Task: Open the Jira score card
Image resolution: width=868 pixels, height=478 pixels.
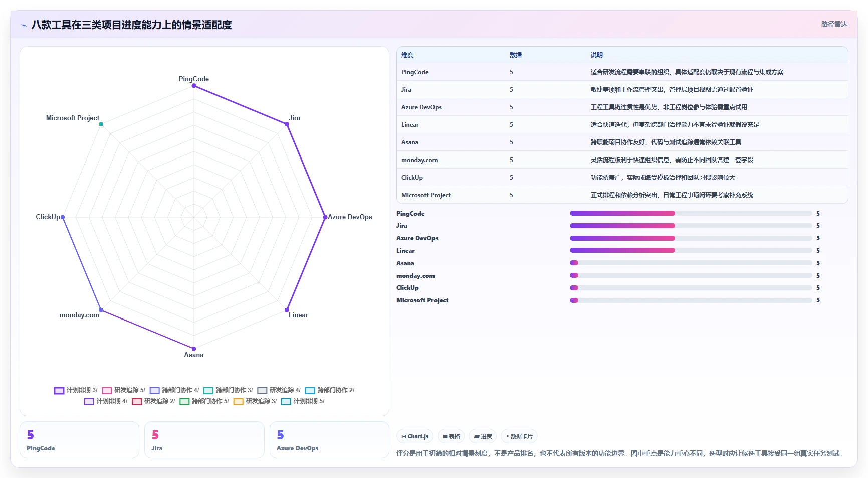Action: pos(204,440)
